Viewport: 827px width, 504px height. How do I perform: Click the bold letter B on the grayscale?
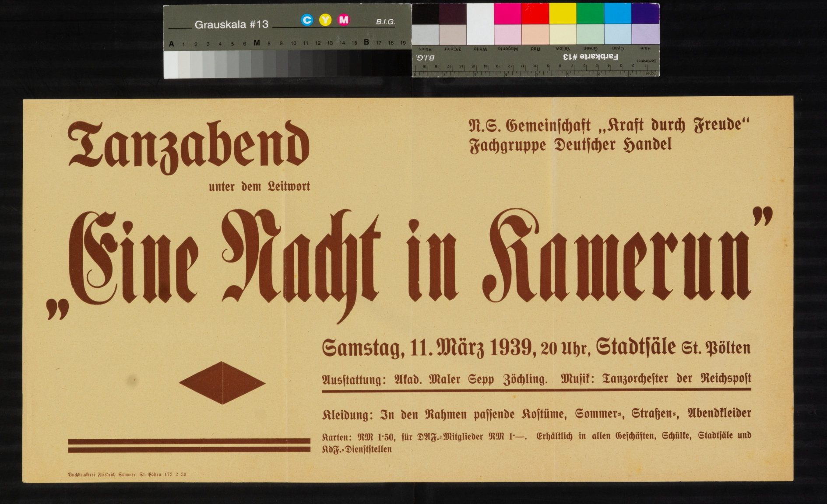[x=366, y=42]
